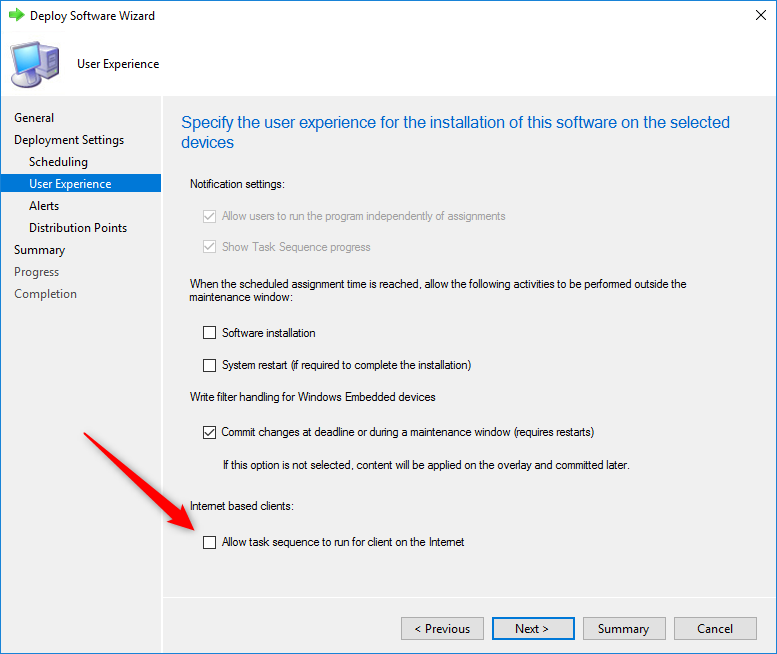Cancel the wizard with Cancel button
Screen dimensions: 777x654
point(715,629)
